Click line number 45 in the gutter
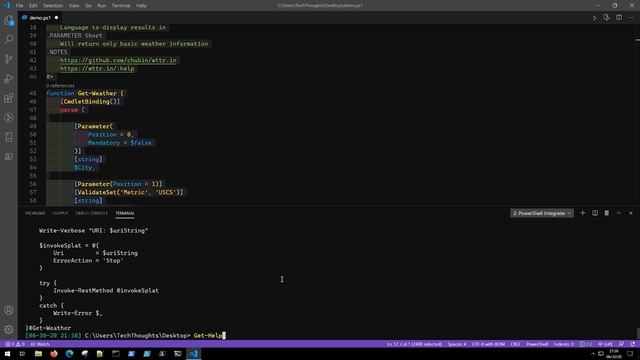 pyautogui.click(x=33, y=93)
